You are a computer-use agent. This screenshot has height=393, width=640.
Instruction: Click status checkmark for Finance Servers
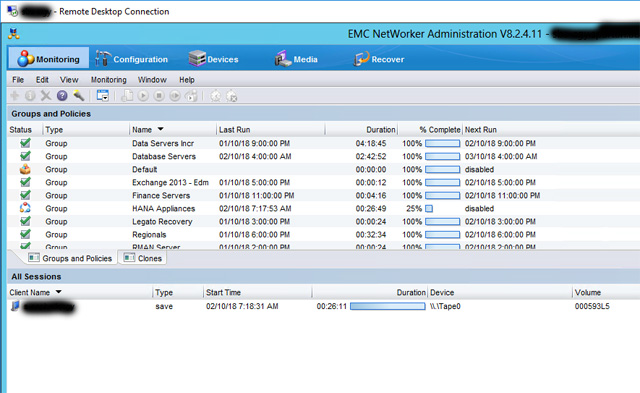[x=25, y=195]
